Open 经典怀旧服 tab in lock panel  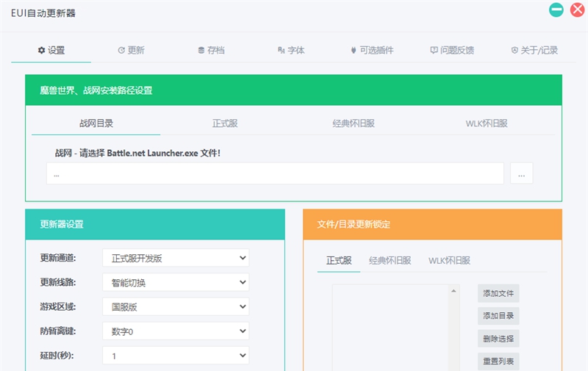390,261
